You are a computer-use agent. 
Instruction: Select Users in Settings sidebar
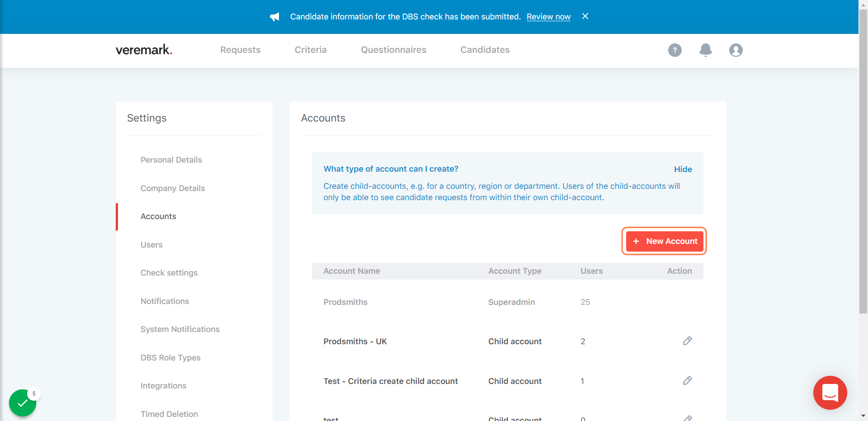(151, 245)
